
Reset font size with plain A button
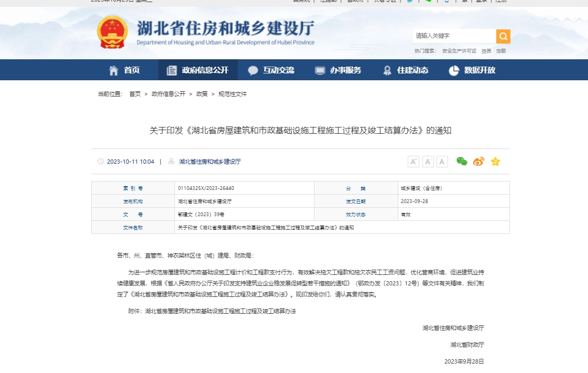tap(442, 162)
